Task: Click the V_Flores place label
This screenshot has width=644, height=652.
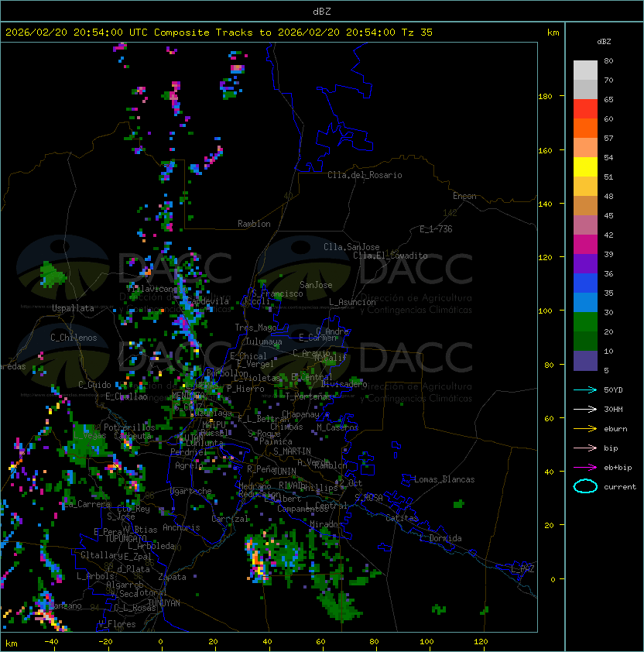Action: tap(117, 624)
